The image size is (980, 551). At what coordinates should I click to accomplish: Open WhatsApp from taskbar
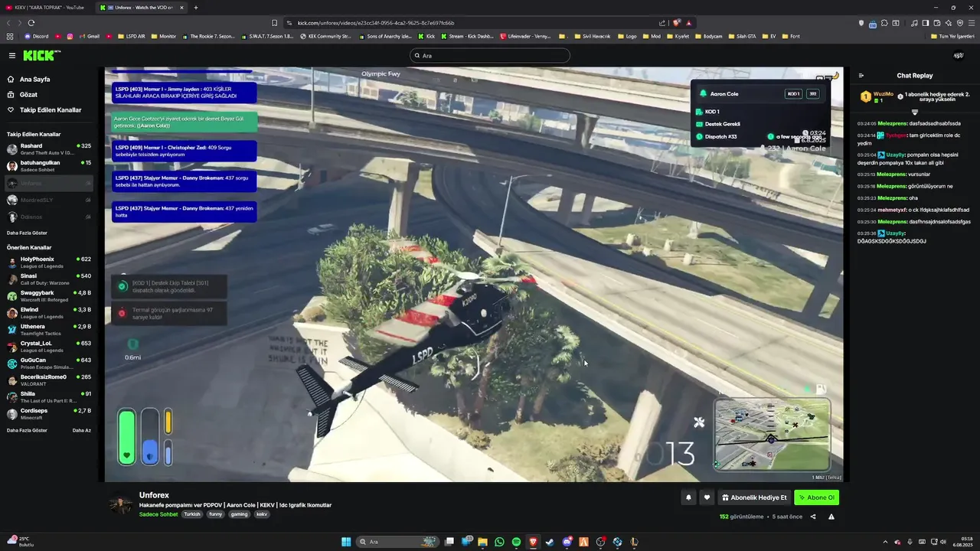click(x=500, y=542)
